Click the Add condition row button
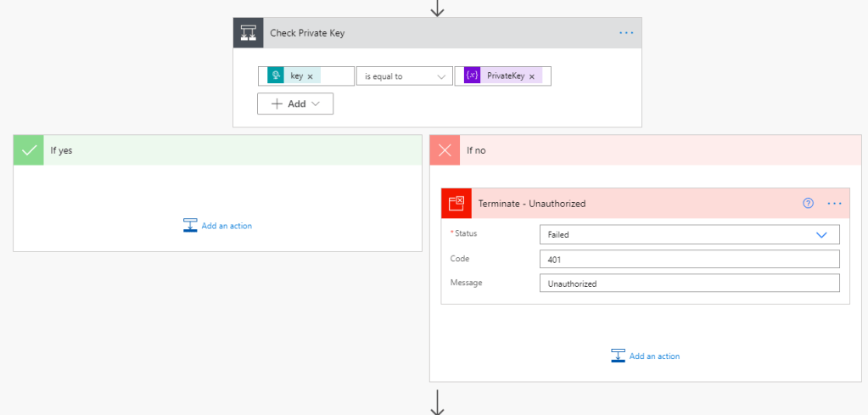Screen dimensions: 868x415 (x=295, y=104)
